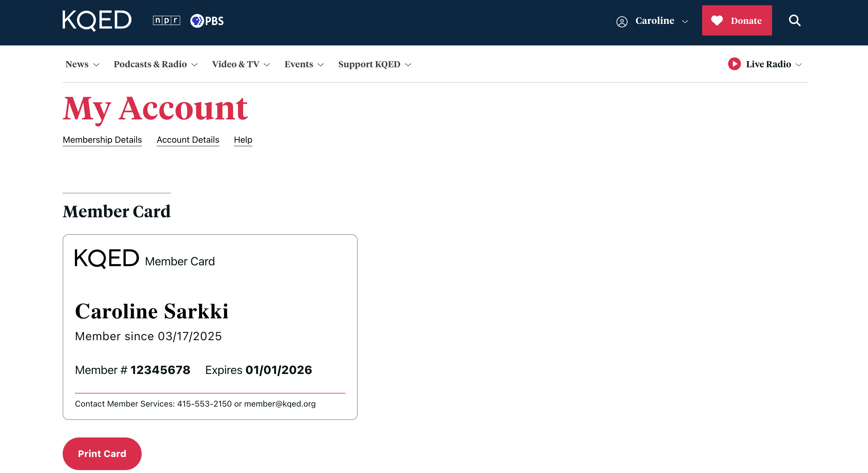The height and width of the screenshot is (473, 868).
Task: Expand the Live Radio dropdown chevron
Action: coord(799,65)
